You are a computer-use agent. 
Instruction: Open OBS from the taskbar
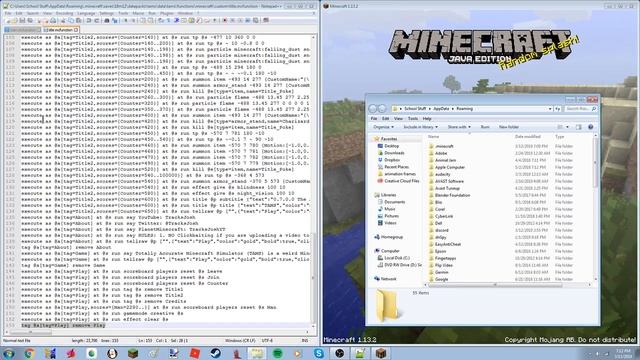click(340, 353)
